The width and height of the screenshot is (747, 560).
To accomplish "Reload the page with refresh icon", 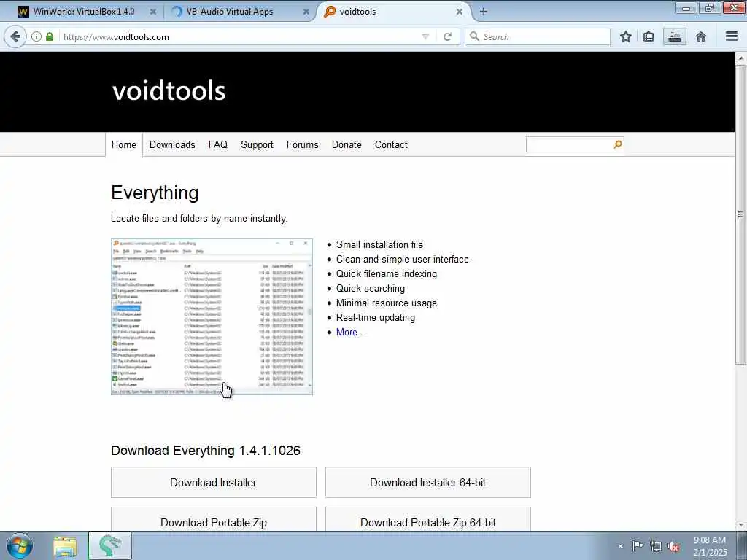I will coord(447,36).
